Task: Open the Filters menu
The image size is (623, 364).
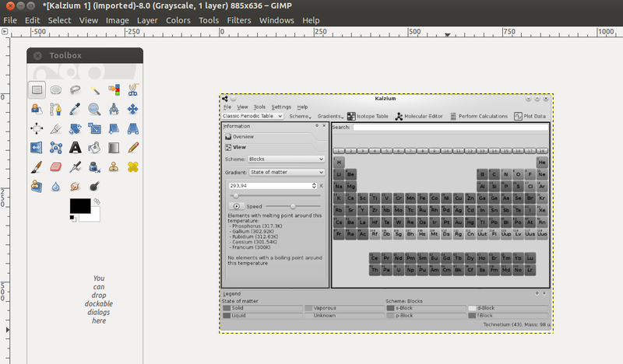Action: pyautogui.click(x=239, y=20)
